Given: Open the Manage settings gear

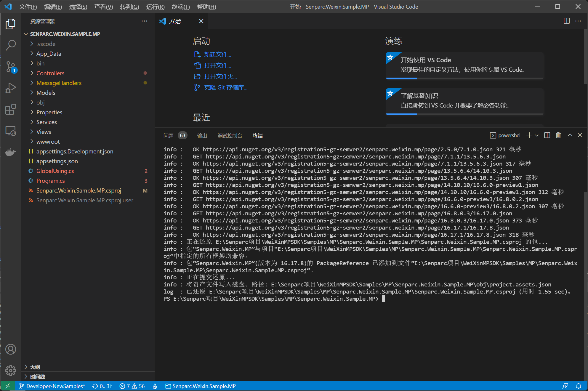Looking at the screenshot, I should [x=11, y=370].
